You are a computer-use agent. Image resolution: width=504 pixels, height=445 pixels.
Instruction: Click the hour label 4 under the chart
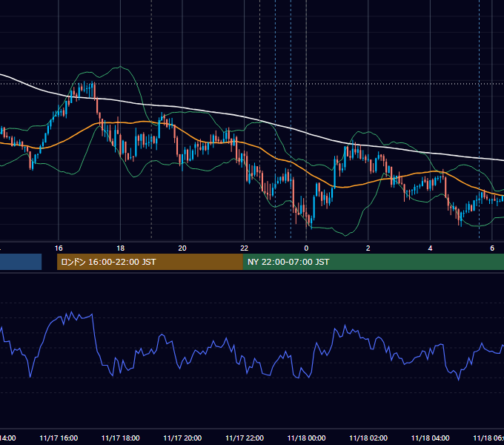430,248
